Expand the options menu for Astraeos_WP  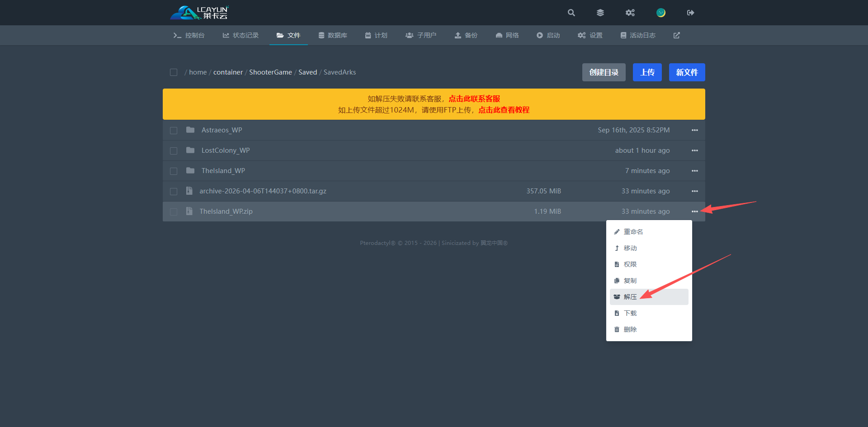pos(695,130)
